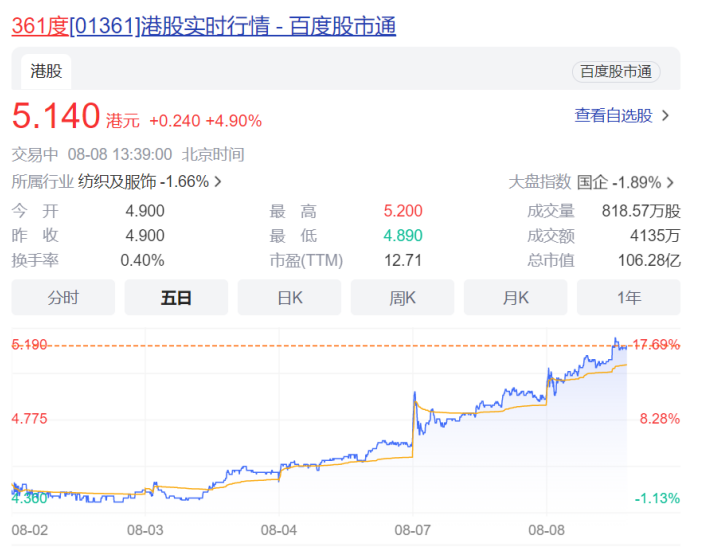710x549 pixels.
Task: Click the percent change +4.90%
Action: [x=234, y=121]
